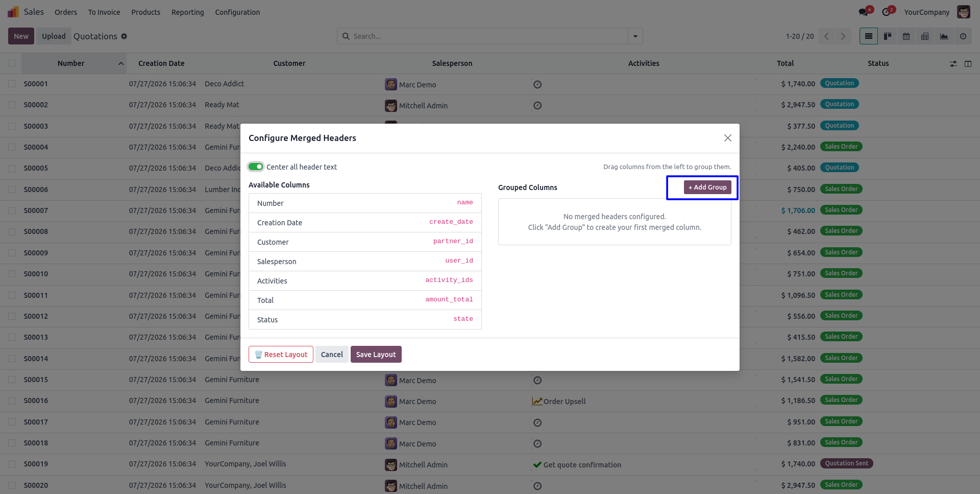Tick the select-all rows checkbox
This screenshot has height=494, width=980.
tap(12, 63)
